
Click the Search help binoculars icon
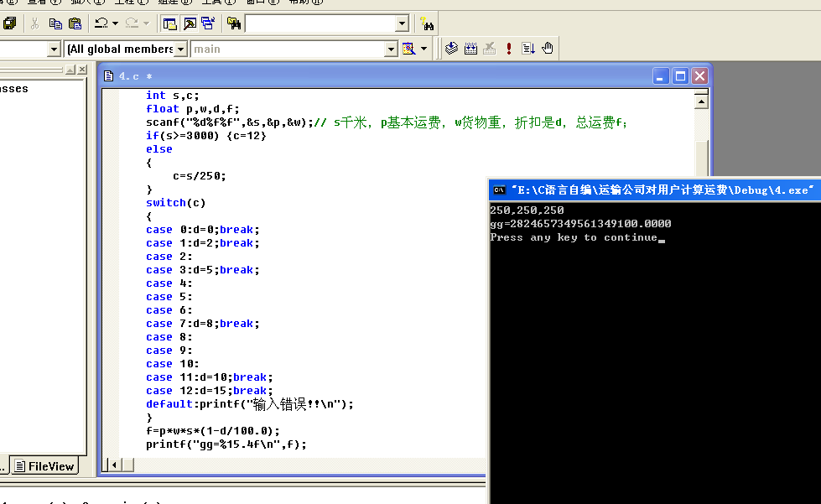427,23
